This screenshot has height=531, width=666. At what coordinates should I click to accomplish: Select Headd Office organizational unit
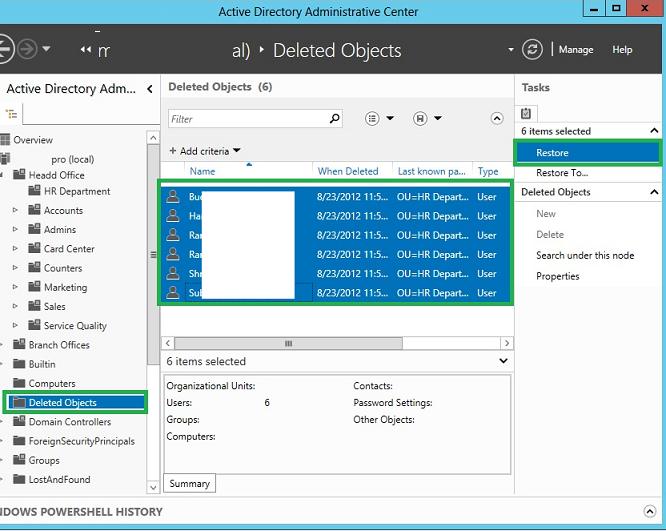click(56, 175)
